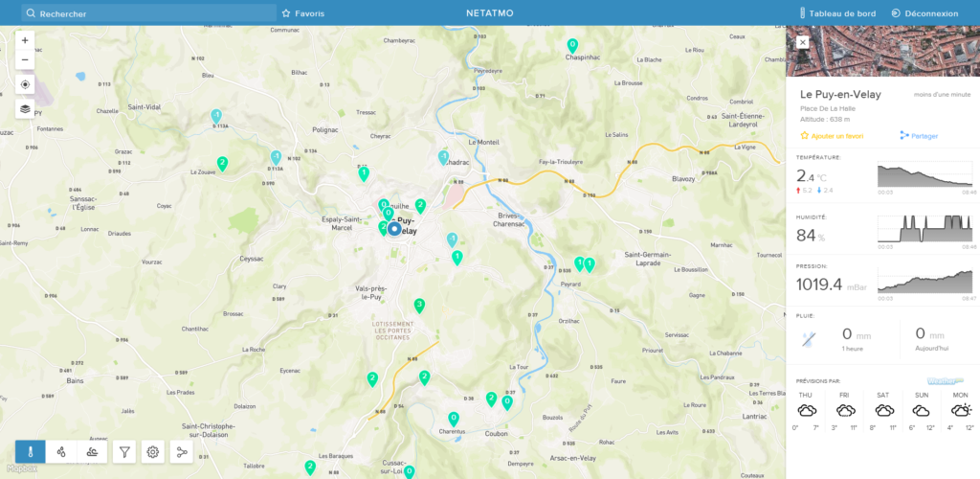This screenshot has height=479, width=980.
Task: Open the station filter funnel
Action: (124, 451)
